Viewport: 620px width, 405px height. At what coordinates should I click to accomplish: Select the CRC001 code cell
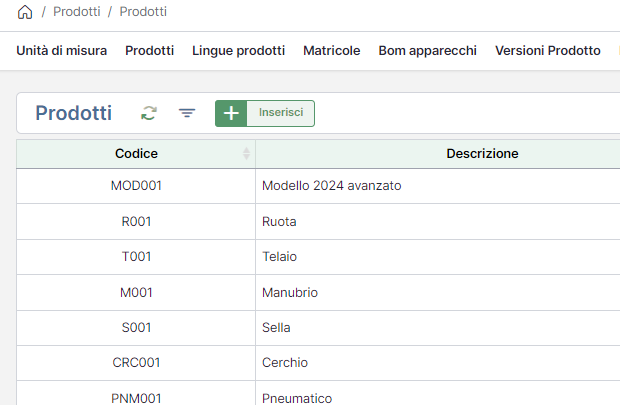pos(136,362)
